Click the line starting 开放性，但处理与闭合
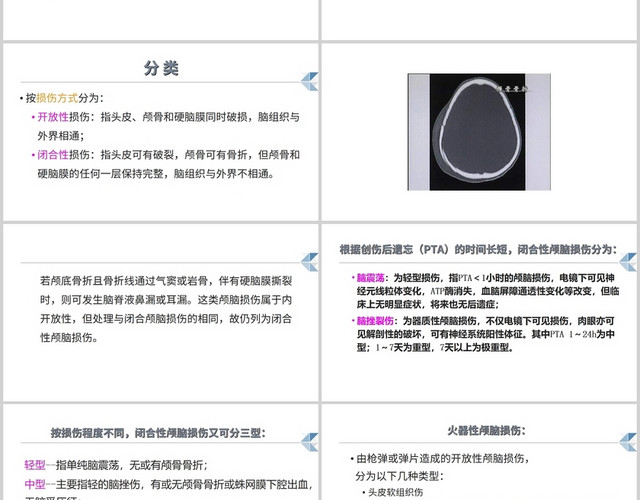 (x=166, y=319)
